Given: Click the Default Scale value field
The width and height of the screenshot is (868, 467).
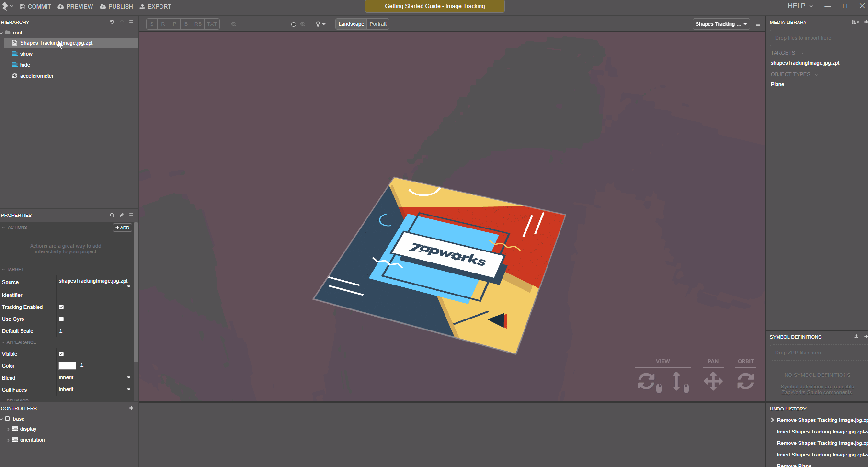Looking at the screenshot, I should [x=95, y=331].
